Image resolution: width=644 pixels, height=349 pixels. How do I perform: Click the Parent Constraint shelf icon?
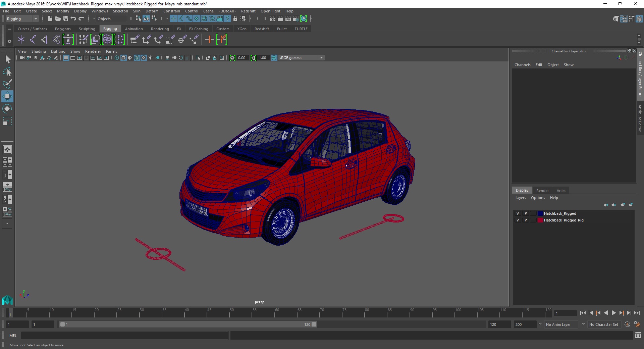[x=135, y=40]
